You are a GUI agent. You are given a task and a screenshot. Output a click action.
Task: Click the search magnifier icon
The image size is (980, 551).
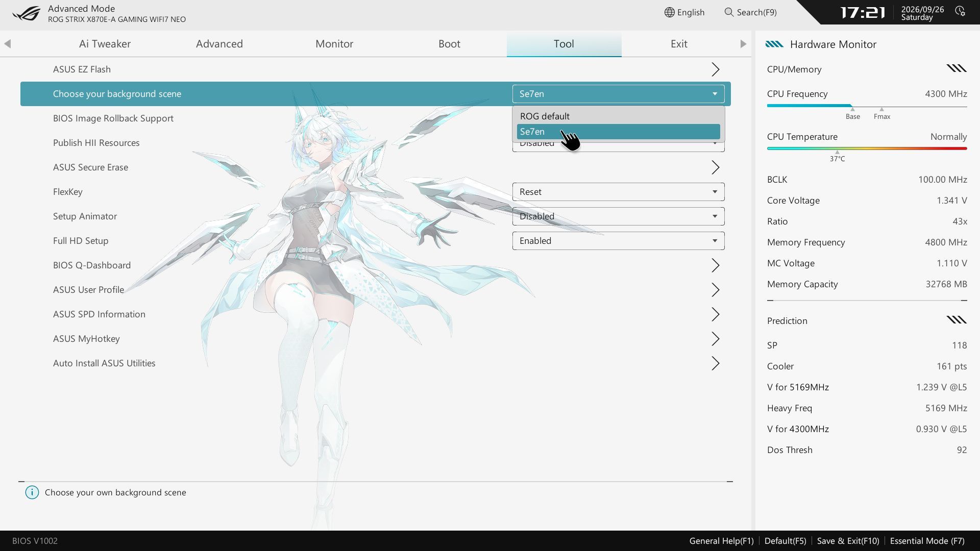(x=729, y=12)
